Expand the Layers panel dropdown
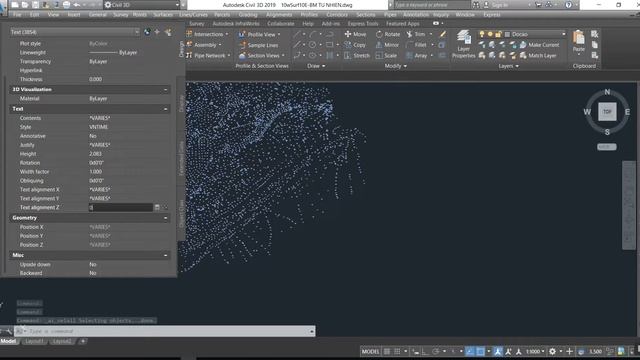The width and height of the screenshot is (640, 360). (x=509, y=66)
